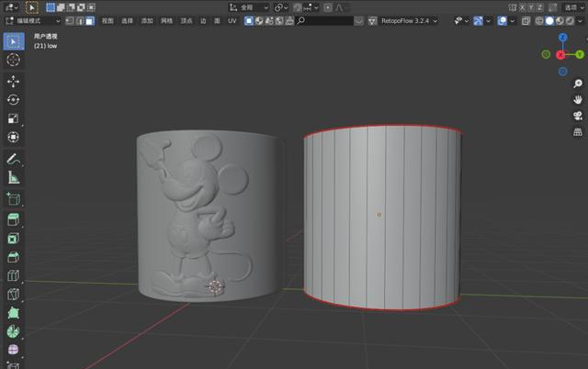
Task: Open the 全局 transform orientation dropdown
Action: (x=247, y=6)
